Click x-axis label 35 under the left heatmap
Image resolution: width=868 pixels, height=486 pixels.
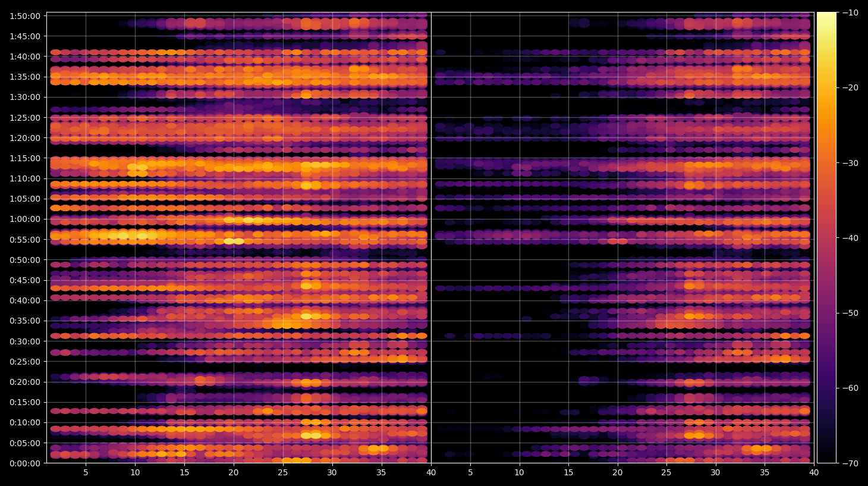pos(381,473)
